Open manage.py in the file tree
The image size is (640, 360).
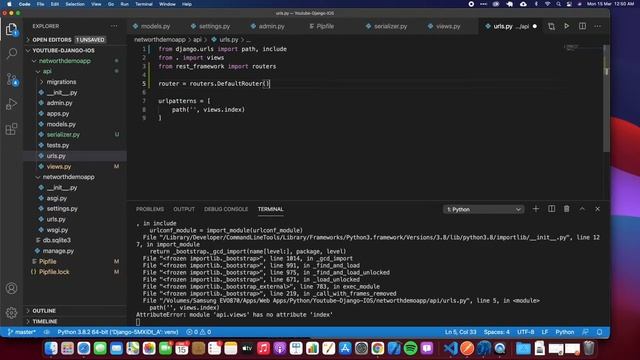[x=76, y=251]
